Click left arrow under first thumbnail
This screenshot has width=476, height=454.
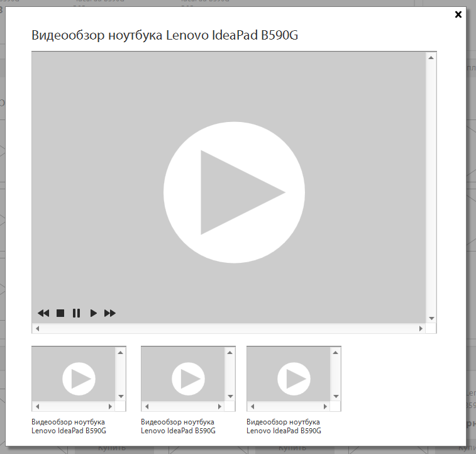coord(37,406)
